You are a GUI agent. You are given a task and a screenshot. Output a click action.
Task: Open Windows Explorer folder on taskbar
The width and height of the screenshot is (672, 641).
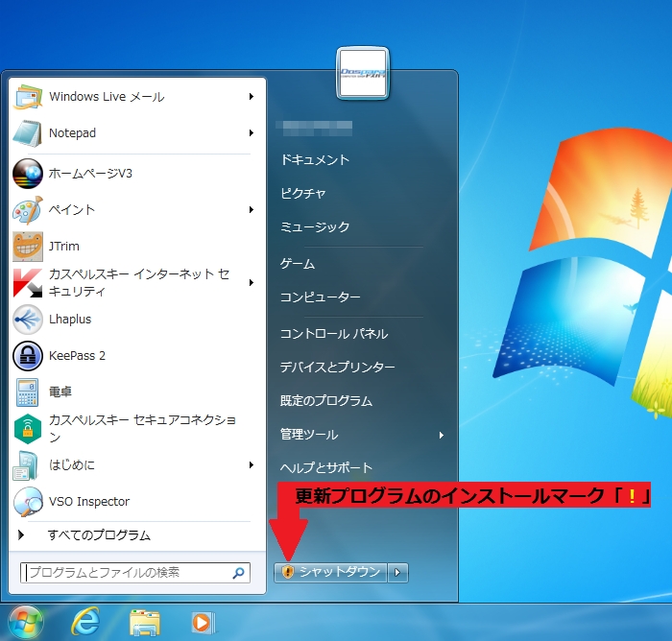[145, 623]
